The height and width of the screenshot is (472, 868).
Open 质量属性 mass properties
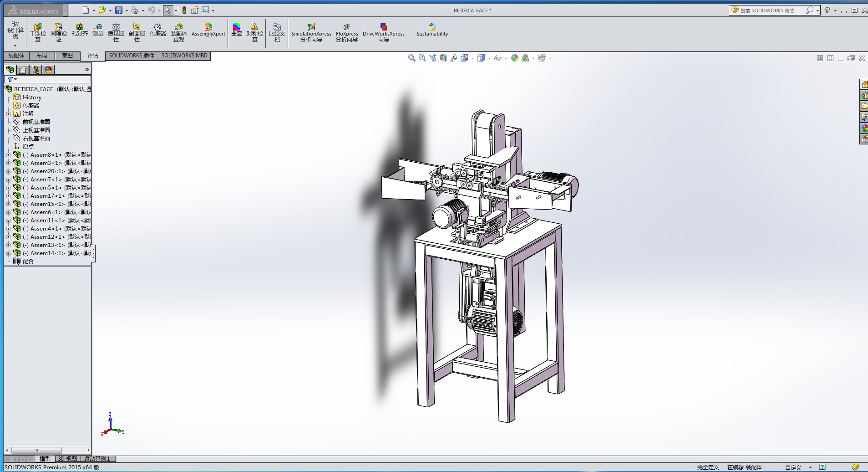pos(116,32)
